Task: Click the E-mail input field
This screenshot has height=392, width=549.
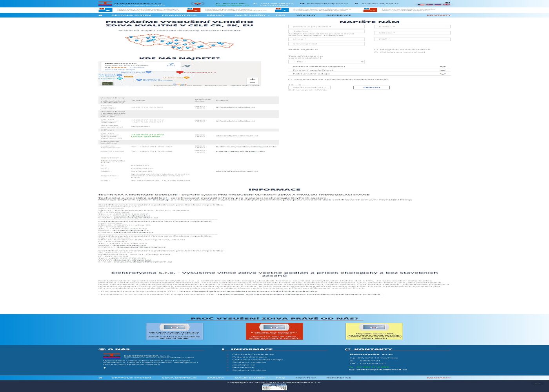Action: 412,27
